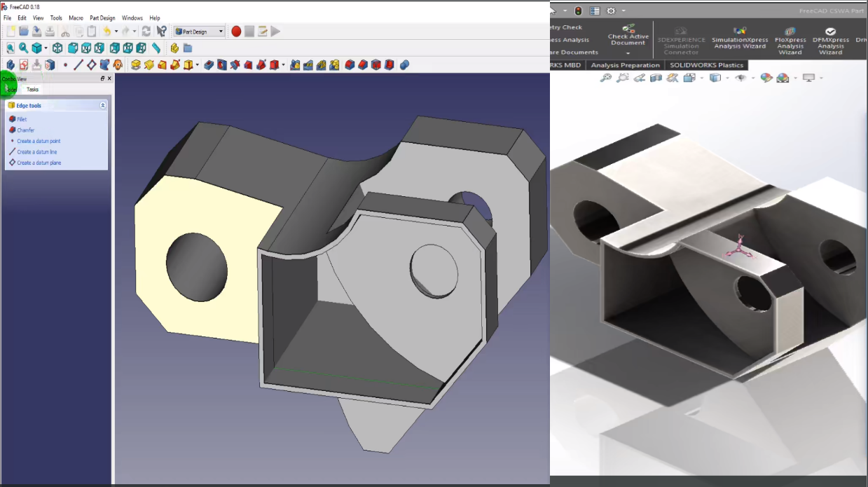The height and width of the screenshot is (487, 868).
Task: Click the Boolean operation icon
Action: coord(404,64)
